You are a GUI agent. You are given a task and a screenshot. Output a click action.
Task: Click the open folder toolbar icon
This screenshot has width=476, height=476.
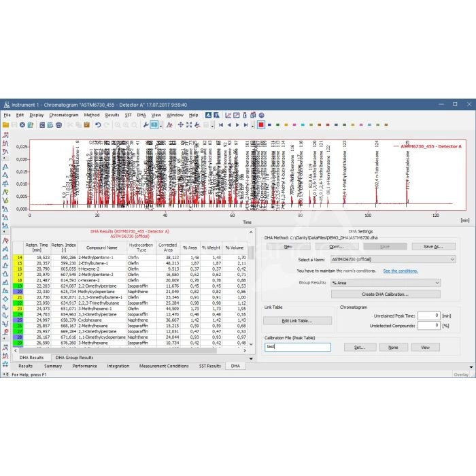(5, 125)
